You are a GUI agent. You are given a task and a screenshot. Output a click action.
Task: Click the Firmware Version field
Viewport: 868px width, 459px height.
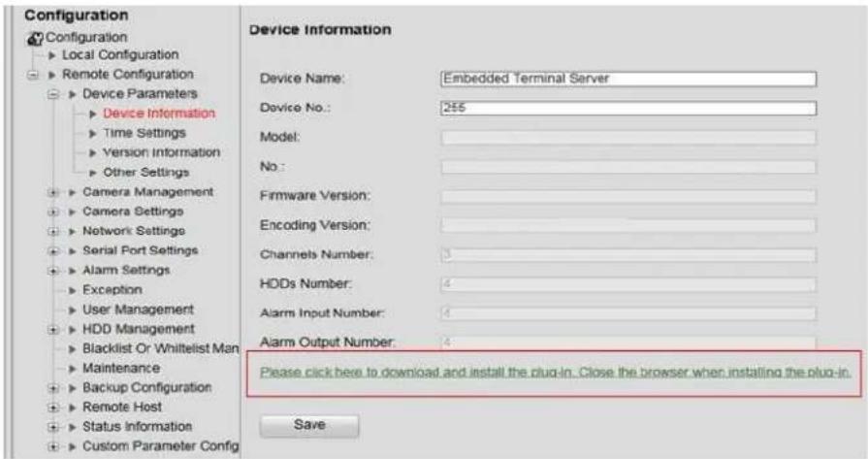click(628, 196)
